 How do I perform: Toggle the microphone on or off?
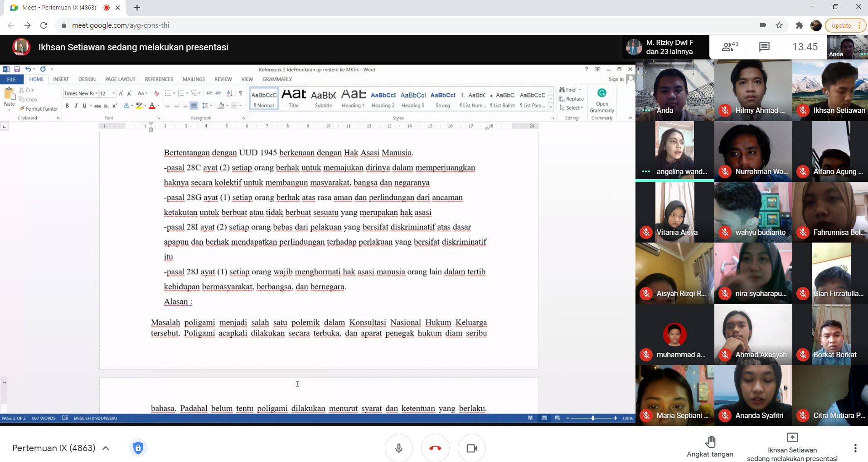click(x=399, y=448)
